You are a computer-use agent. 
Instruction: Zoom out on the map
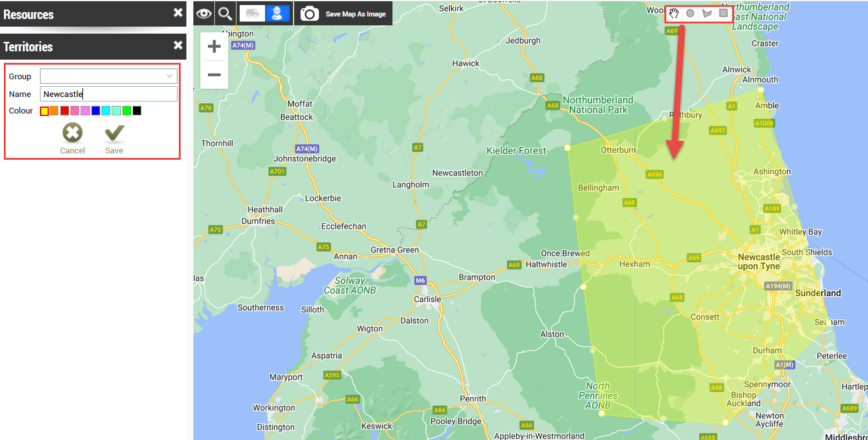tap(214, 75)
